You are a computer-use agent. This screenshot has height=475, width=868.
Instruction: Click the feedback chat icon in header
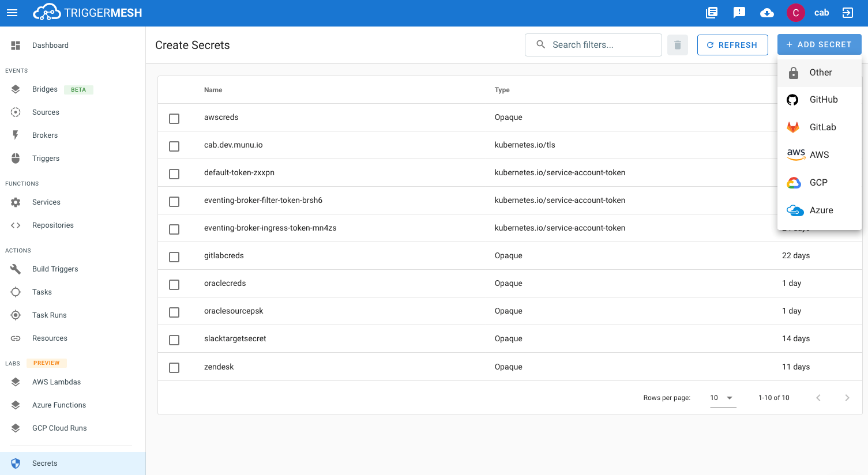point(739,12)
